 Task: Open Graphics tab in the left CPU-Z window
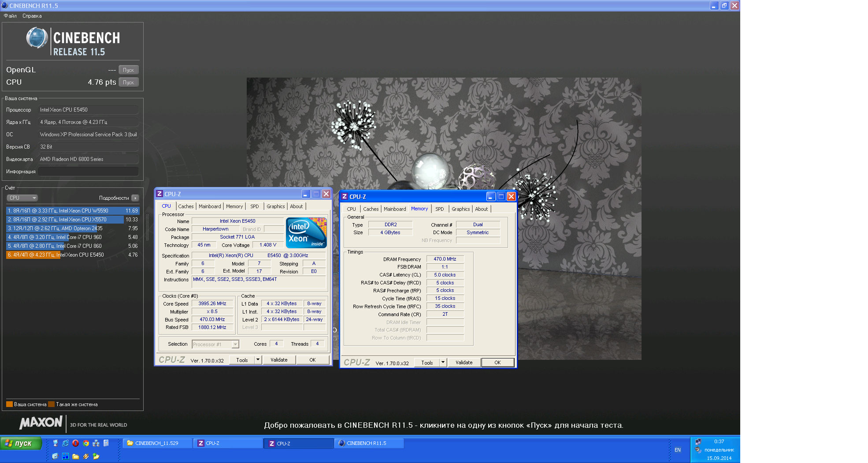click(x=276, y=206)
